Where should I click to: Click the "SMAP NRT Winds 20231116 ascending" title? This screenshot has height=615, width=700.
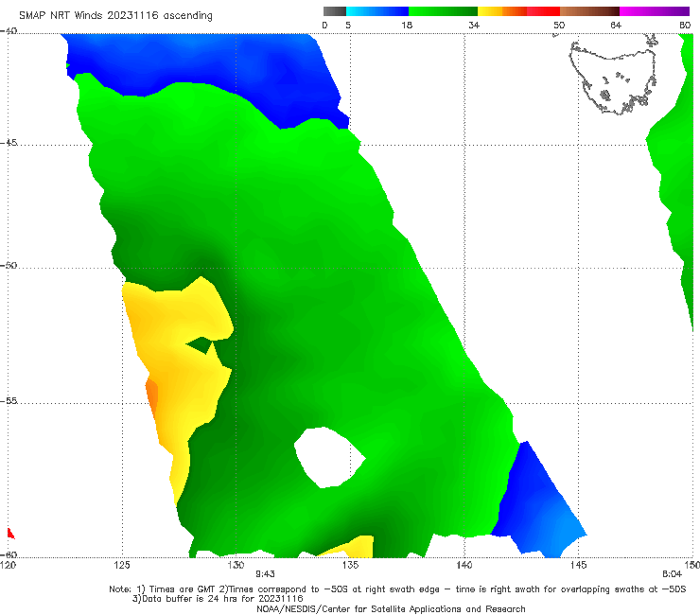click(115, 15)
